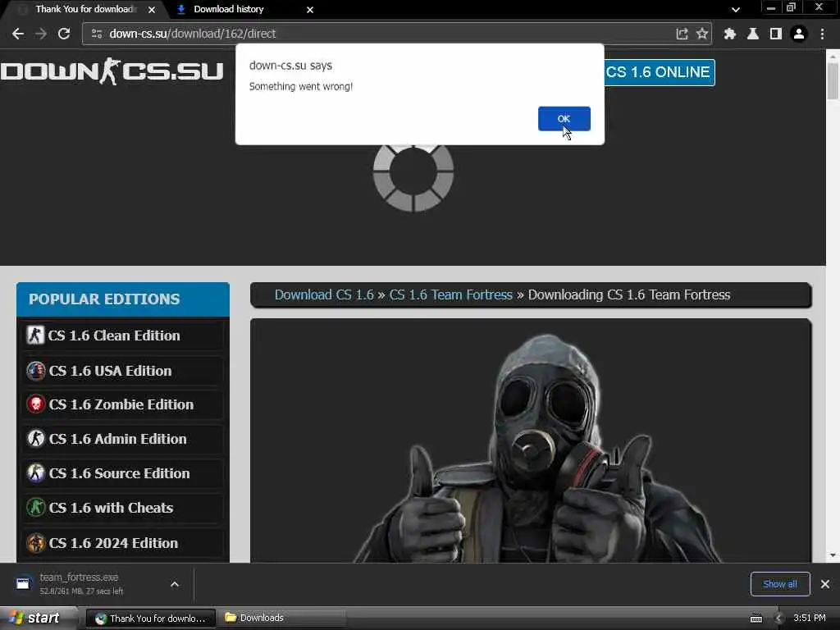Image resolution: width=840 pixels, height=630 pixels.
Task: Click the Clean Edition icon
Action: pos(35,336)
